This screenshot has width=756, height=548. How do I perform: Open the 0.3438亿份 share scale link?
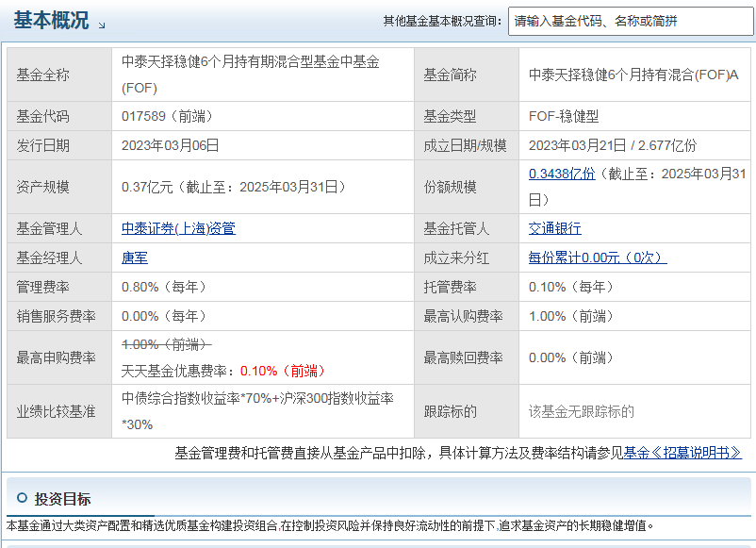[562, 174]
